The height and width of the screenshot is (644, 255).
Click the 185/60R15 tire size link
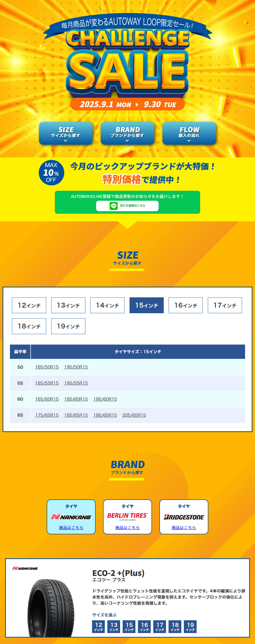pos(76,399)
